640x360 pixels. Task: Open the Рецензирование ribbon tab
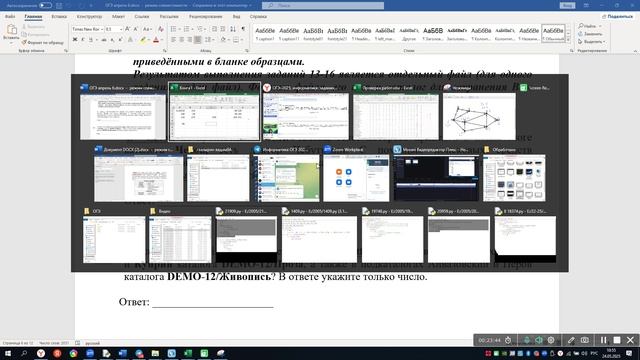tap(206, 16)
